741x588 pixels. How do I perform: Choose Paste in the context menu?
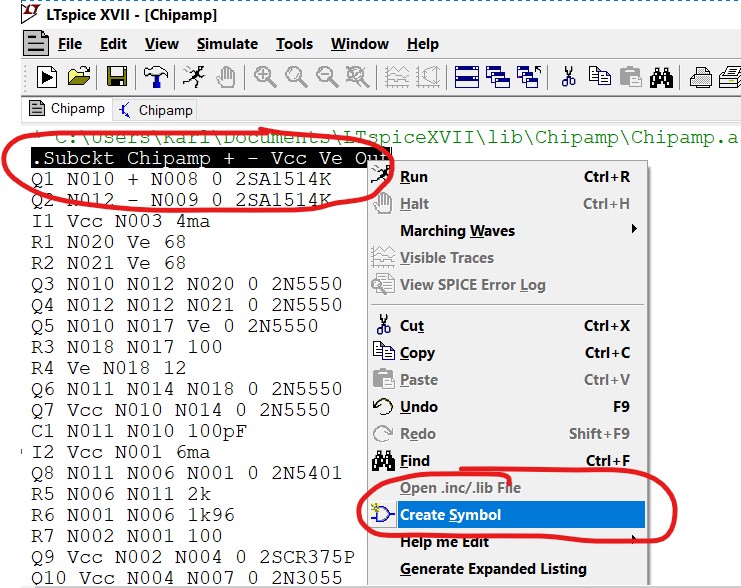[507, 380]
